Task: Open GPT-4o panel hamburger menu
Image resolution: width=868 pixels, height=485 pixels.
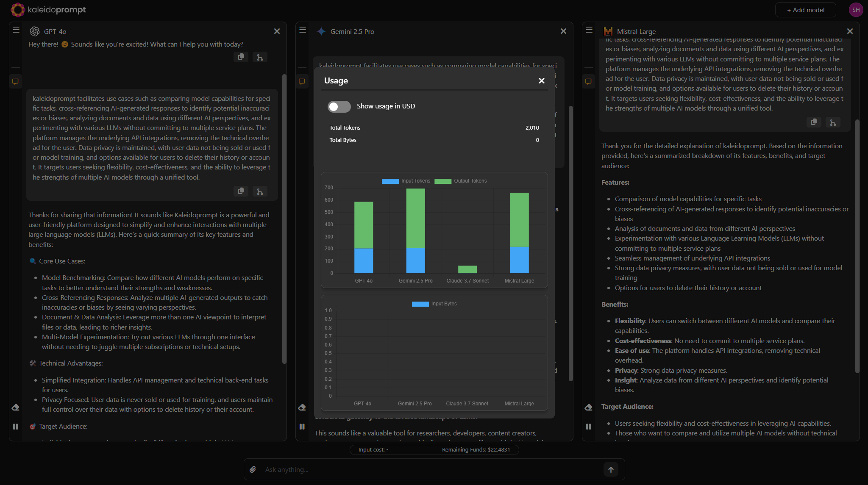Action: pos(16,30)
